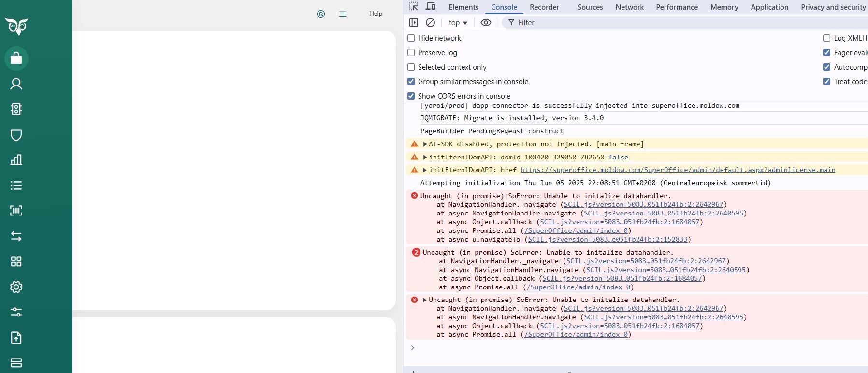Image resolution: width=868 pixels, height=373 pixels.
Task: Open the file upload sidebar icon
Action: coord(16,338)
